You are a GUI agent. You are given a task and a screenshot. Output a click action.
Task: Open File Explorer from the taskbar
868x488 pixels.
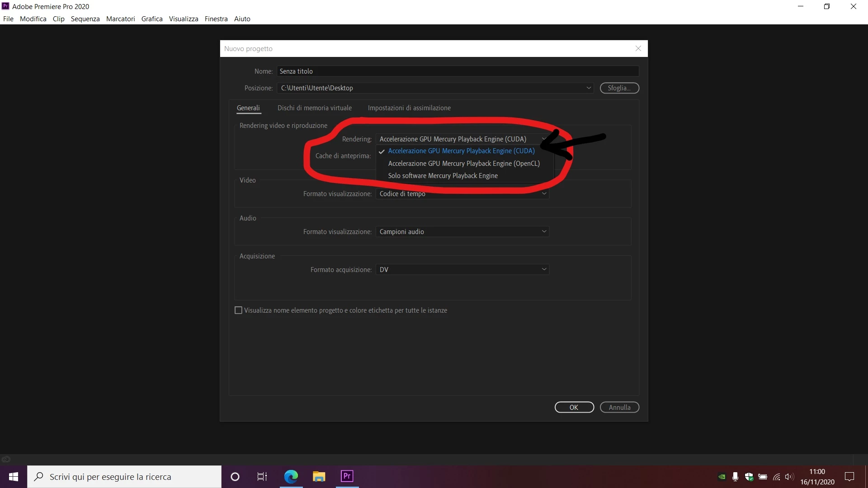(x=319, y=476)
